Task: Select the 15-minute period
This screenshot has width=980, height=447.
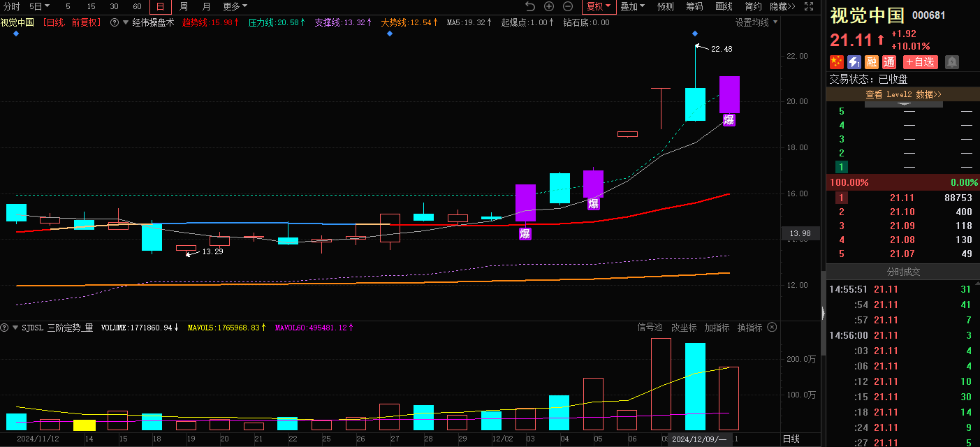Action: pyautogui.click(x=91, y=6)
